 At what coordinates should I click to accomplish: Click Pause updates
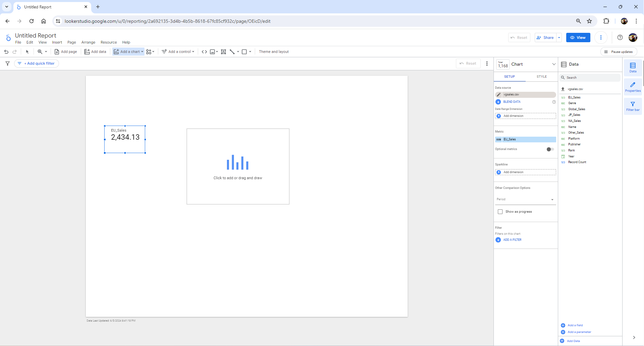tap(619, 52)
